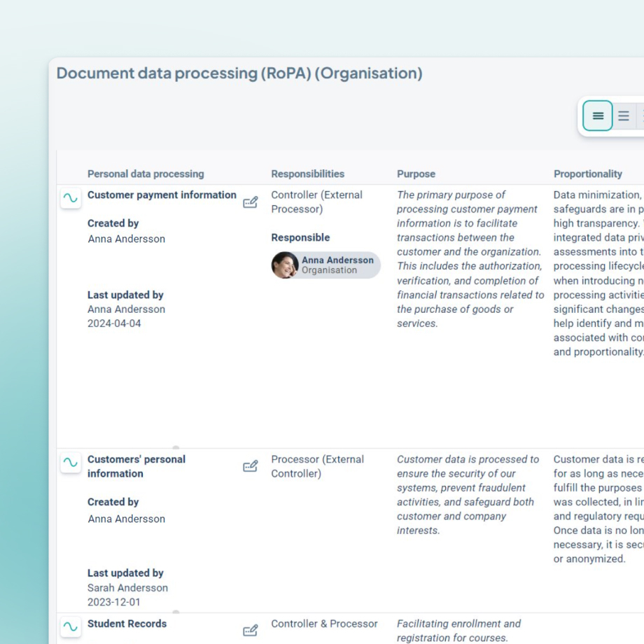Click the Document data processing (RoPA) page title
This screenshot has width=644, height=644.
(x=239, y=73)
